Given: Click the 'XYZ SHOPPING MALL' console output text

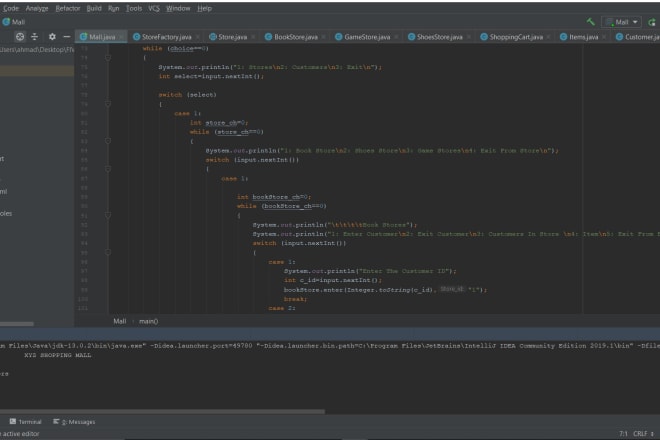Looking at the screenshot, I should tap(58, 355).
